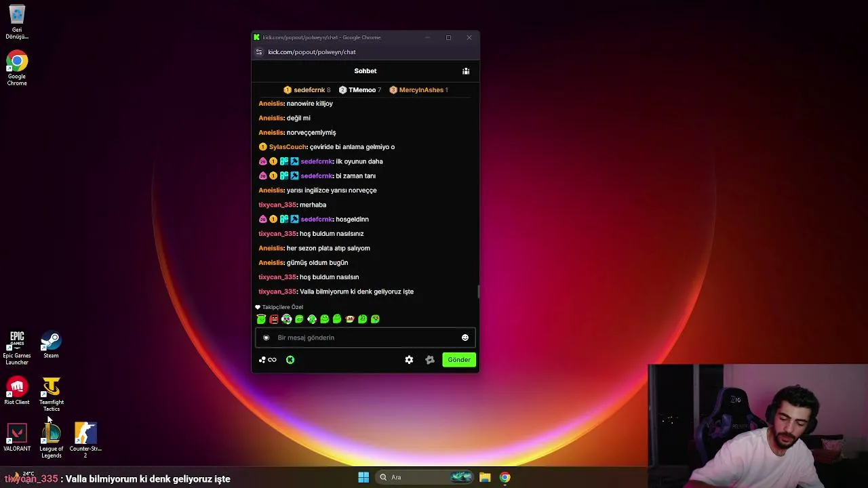Click message "norveççemiymiş"
This screenshot has width=868, height=488.
tap(311, 133)
